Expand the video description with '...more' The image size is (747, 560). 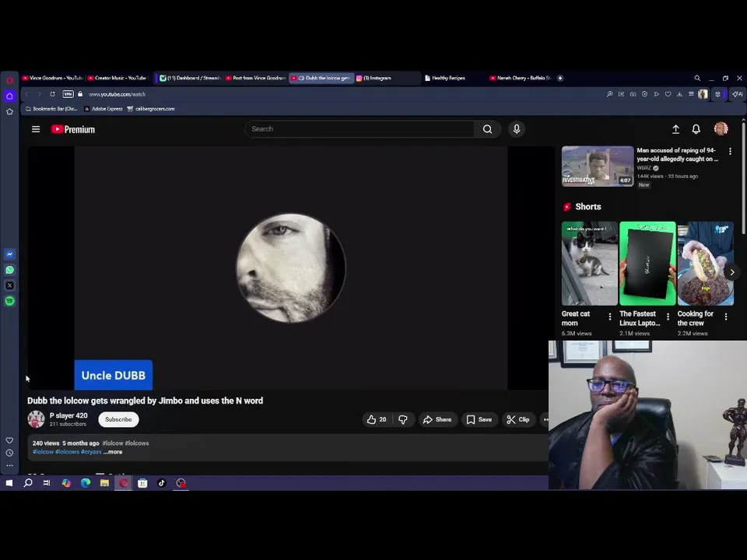113,452
